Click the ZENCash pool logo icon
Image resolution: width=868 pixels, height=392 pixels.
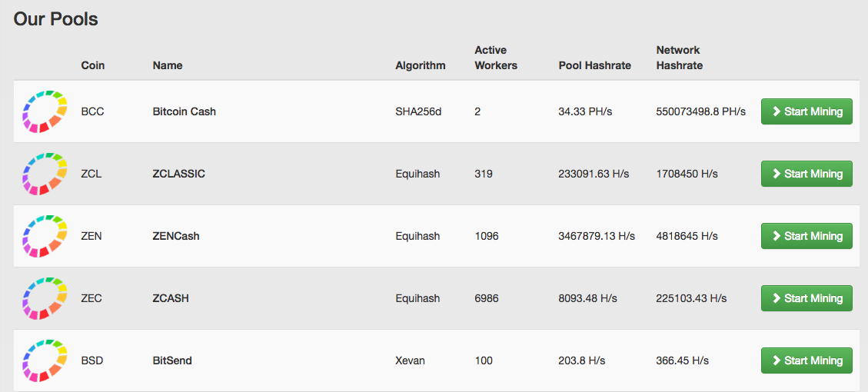[x=45, y=236]
